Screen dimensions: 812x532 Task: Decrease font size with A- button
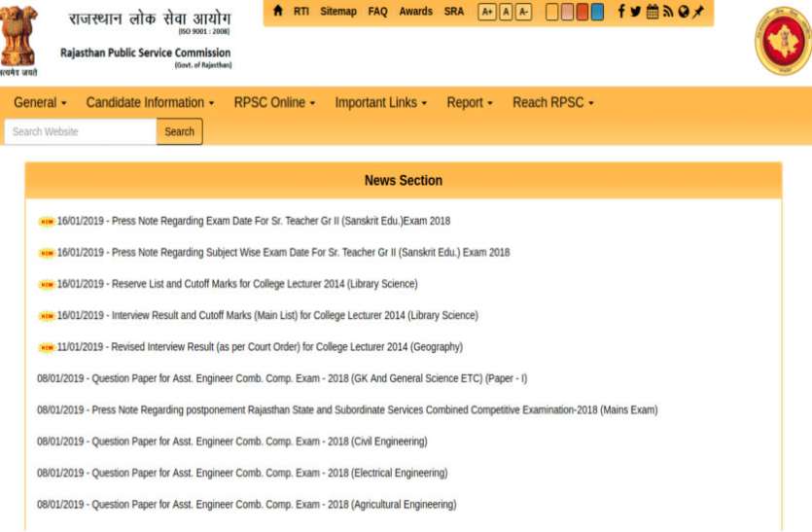coord(523,12)
